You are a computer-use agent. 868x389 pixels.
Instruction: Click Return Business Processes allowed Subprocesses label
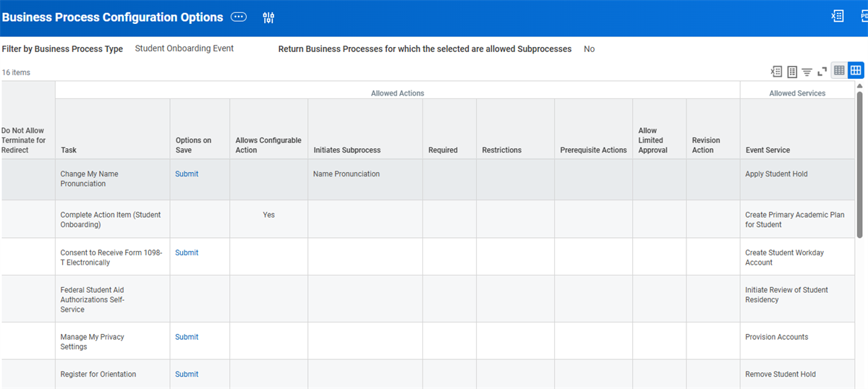pos(425,49)
